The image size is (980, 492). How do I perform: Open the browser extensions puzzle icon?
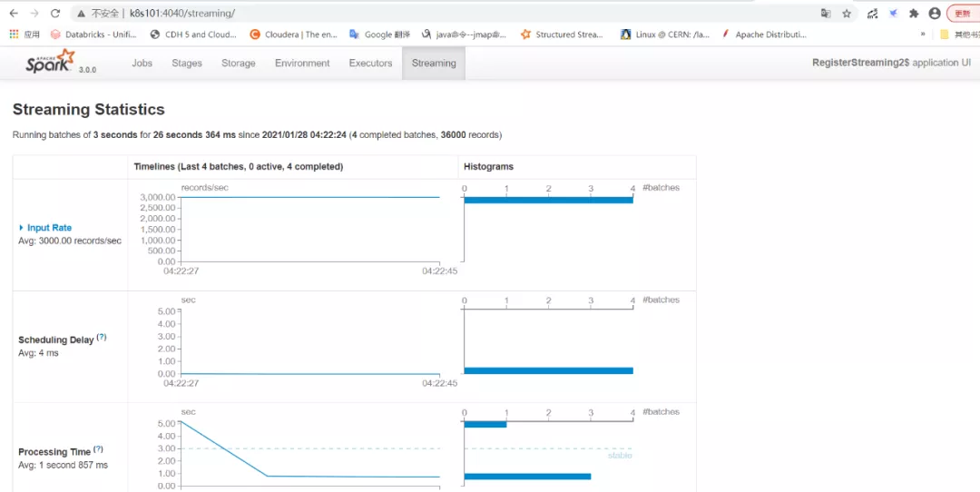[914, 14]
